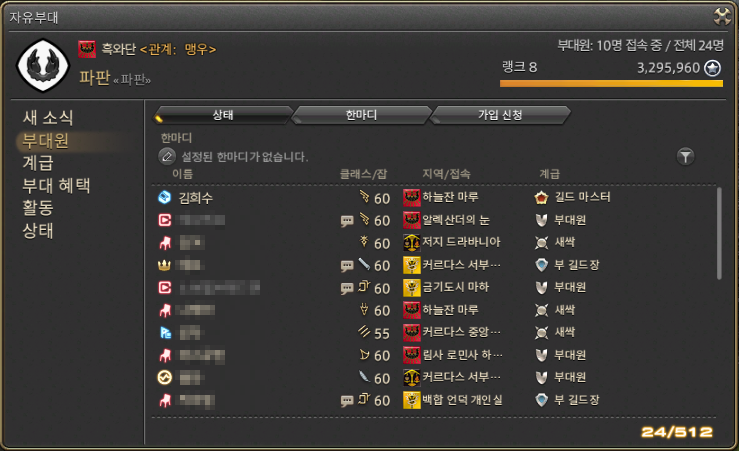The image size is (739, 451).
Task: Click the crown status icon in member list
Action: point(164,265)
